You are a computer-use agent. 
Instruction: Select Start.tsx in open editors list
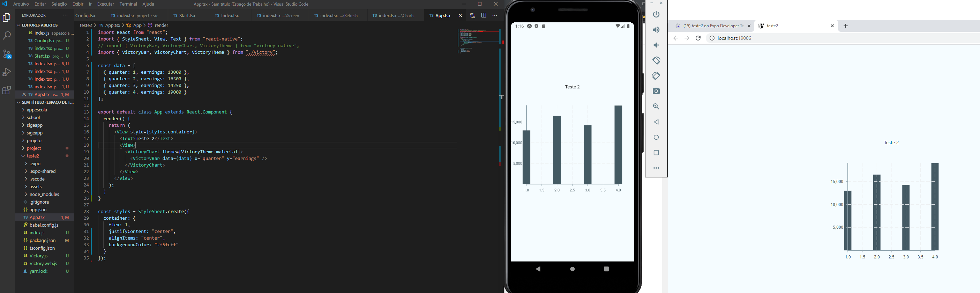pyautogui.click(x=45, y=56)
